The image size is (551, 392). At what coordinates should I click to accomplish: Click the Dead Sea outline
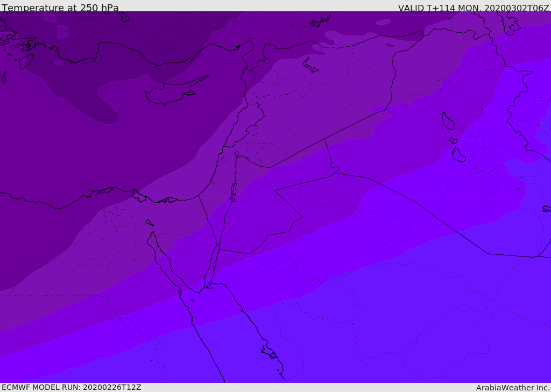[234, 190]
